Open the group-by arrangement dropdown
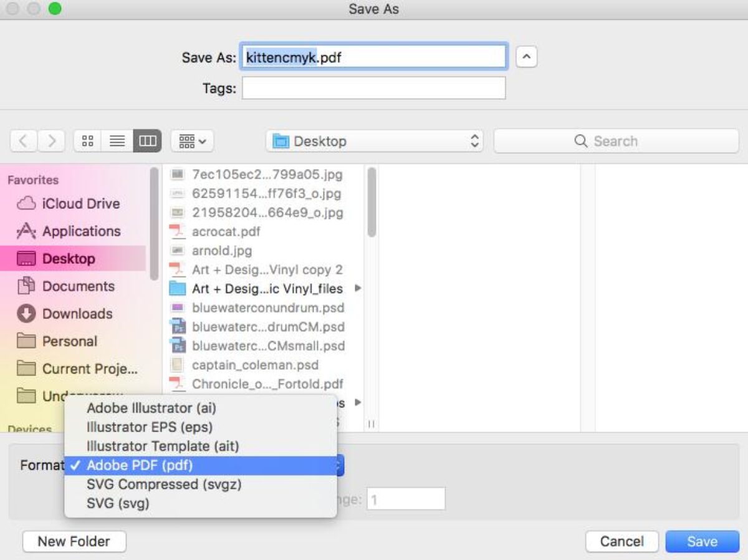 click(x=193, y=141)
